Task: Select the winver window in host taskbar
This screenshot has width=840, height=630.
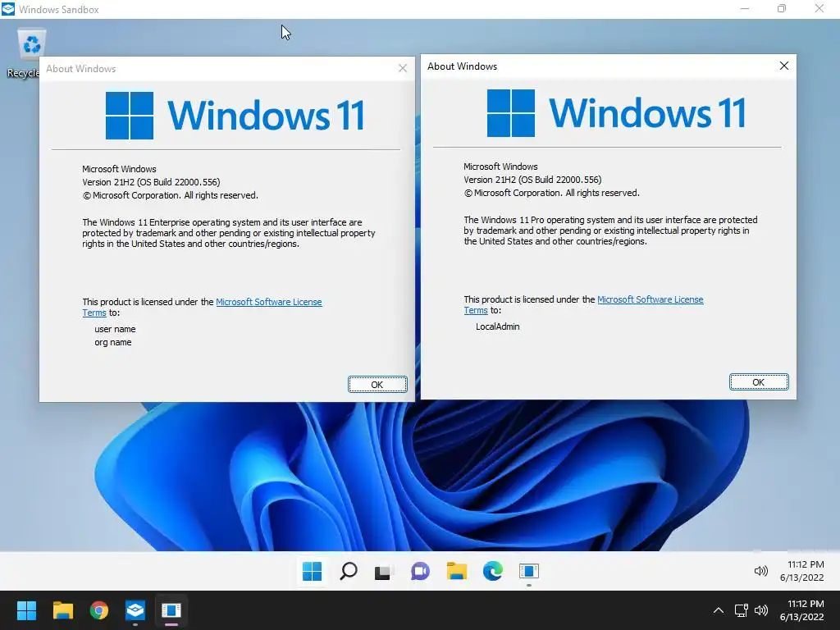Action: click(171, 610)
